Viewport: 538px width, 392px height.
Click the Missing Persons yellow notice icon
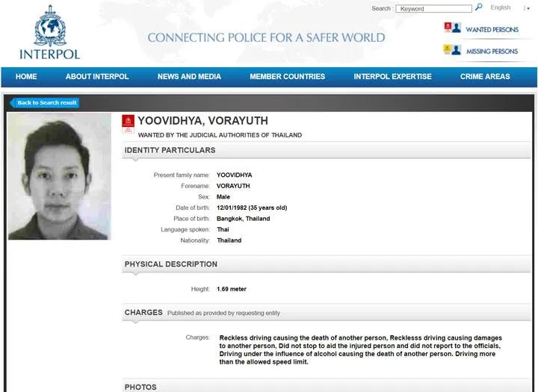(x=452, y=51)
